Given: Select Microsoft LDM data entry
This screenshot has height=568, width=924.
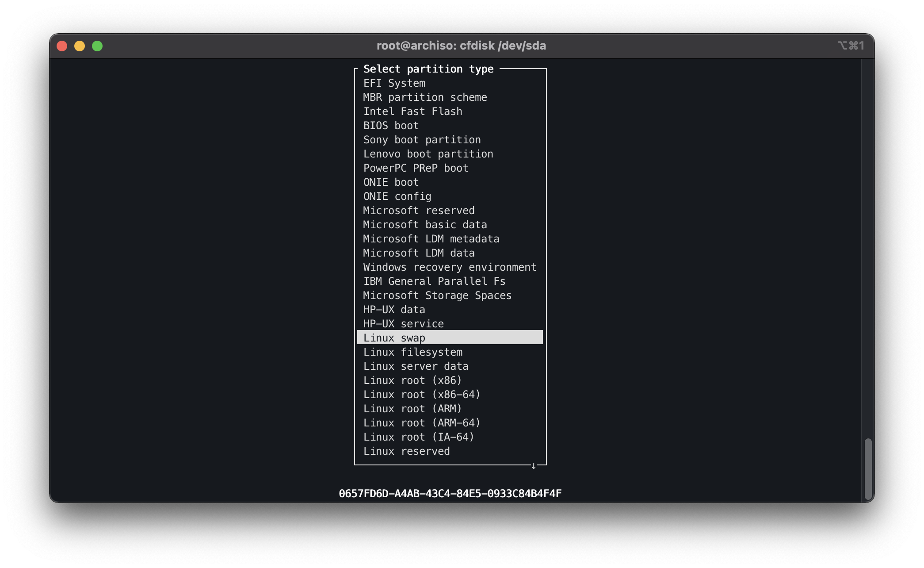Looking at the screenshot, I should coord(419,253).
